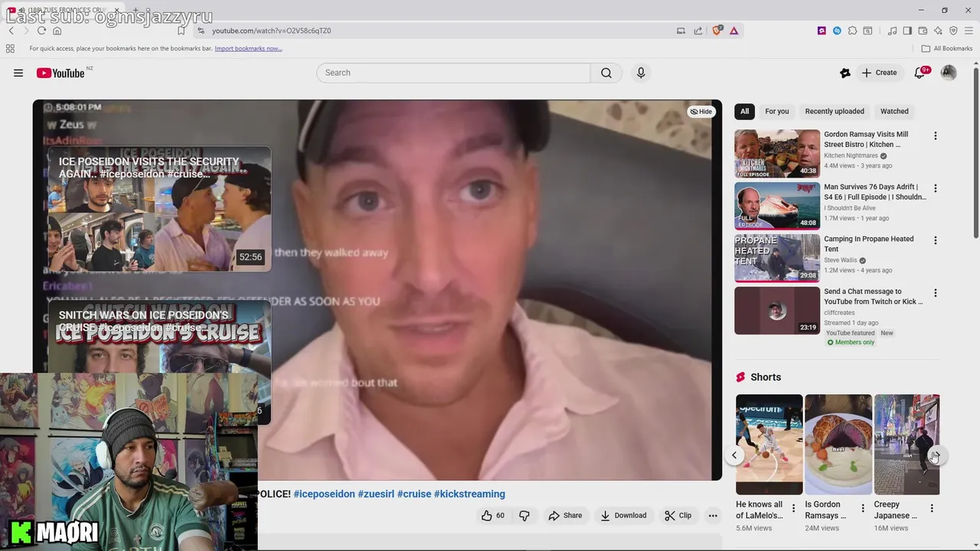Click the Brave Rewards triangle icon
The image size is (980, 551).
733,31
